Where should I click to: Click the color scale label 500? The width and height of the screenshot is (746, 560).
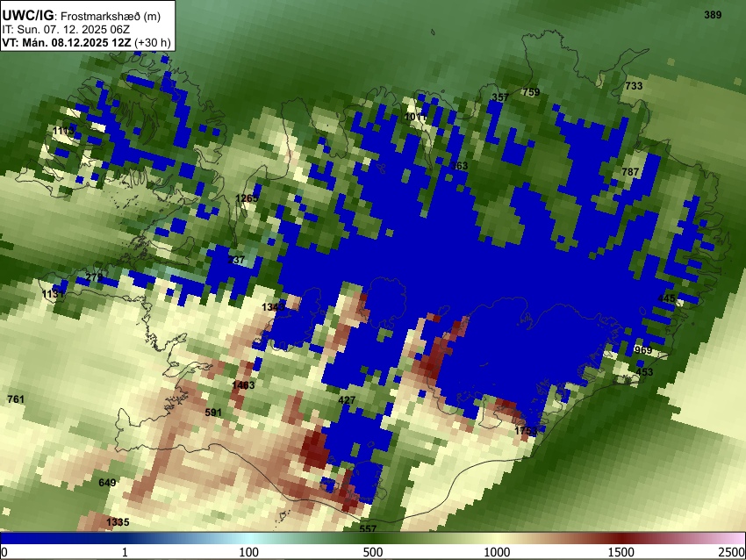[x=373, y=552]
